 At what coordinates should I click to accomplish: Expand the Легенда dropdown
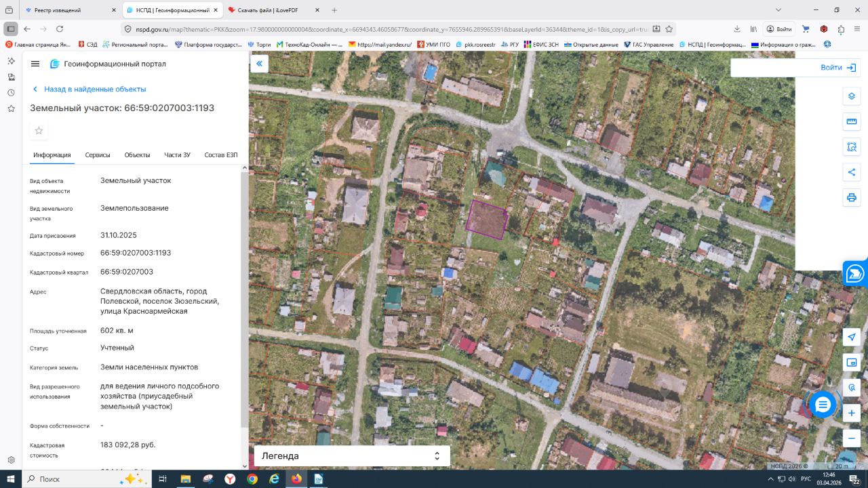point(352,456)
